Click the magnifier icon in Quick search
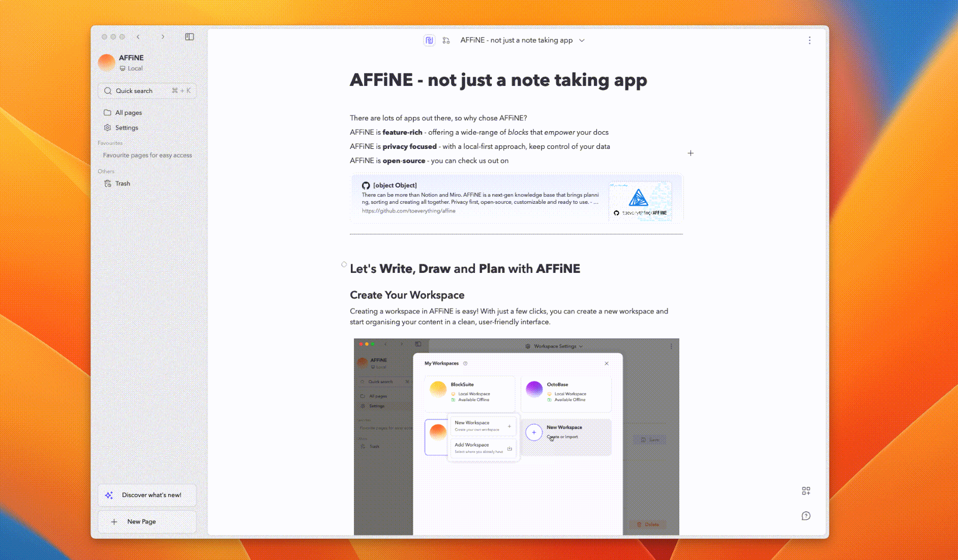The image size is (958, 560). point(108,91)
